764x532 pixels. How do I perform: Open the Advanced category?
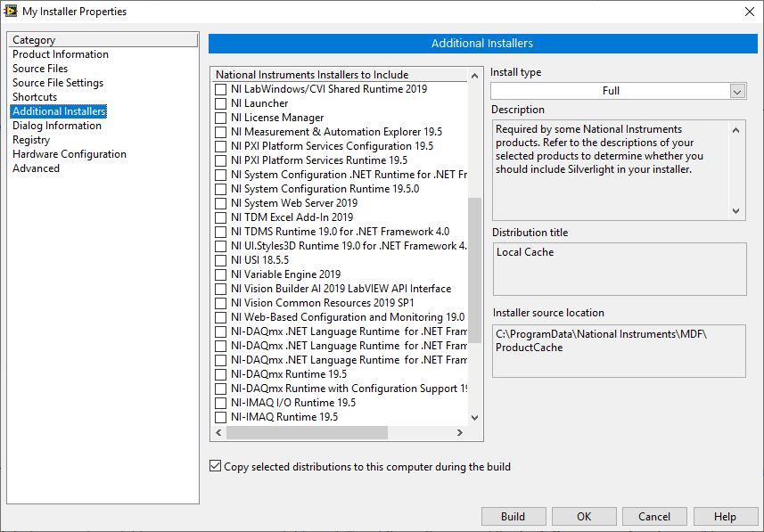pyautogui.click(x=36, y=168)
